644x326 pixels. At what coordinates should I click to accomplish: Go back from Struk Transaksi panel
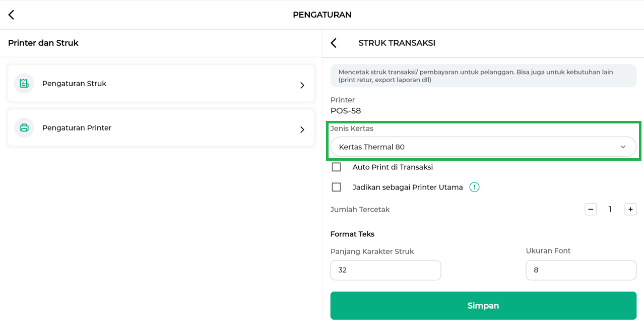point(334,43)
